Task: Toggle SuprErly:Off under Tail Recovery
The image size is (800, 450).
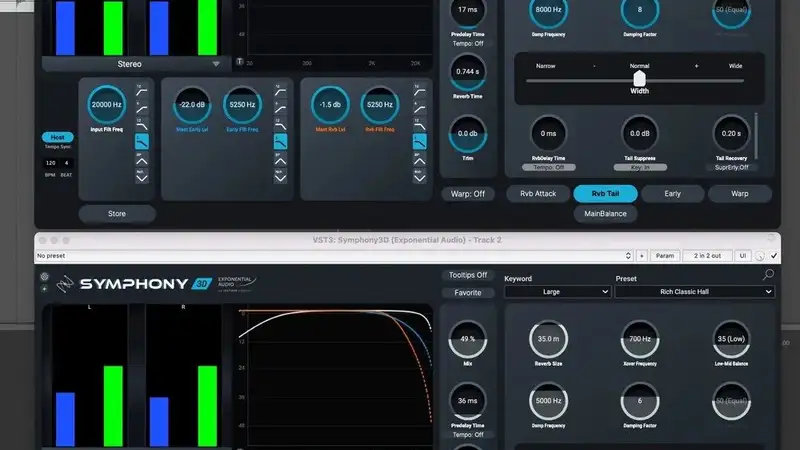Action: [731, 167]
